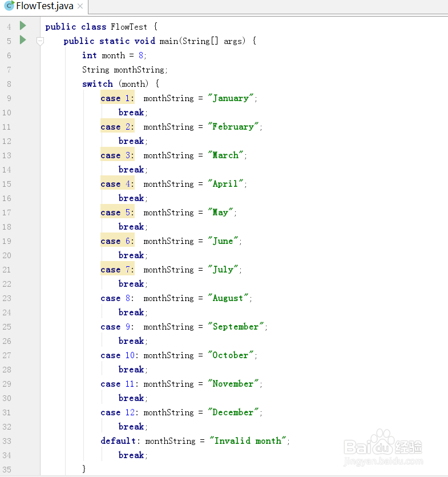
Task: Click 'String monthString;' declaration
Action: [125, 70]
